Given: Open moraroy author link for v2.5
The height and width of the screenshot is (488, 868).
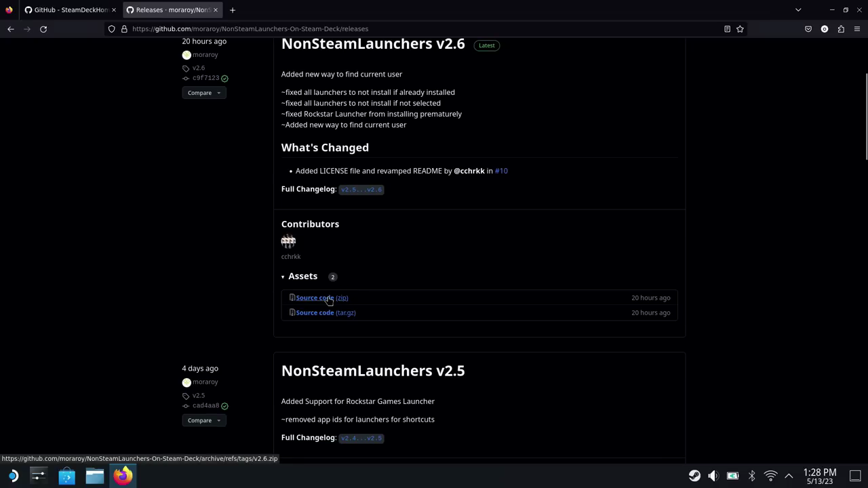Looking at the screenshot, I should (x=205, y=382).
